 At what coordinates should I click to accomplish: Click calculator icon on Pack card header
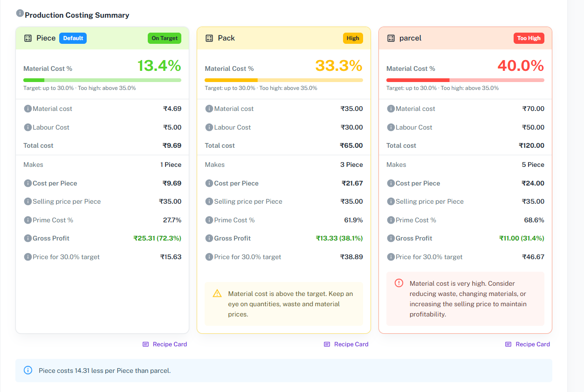point(209,38)
